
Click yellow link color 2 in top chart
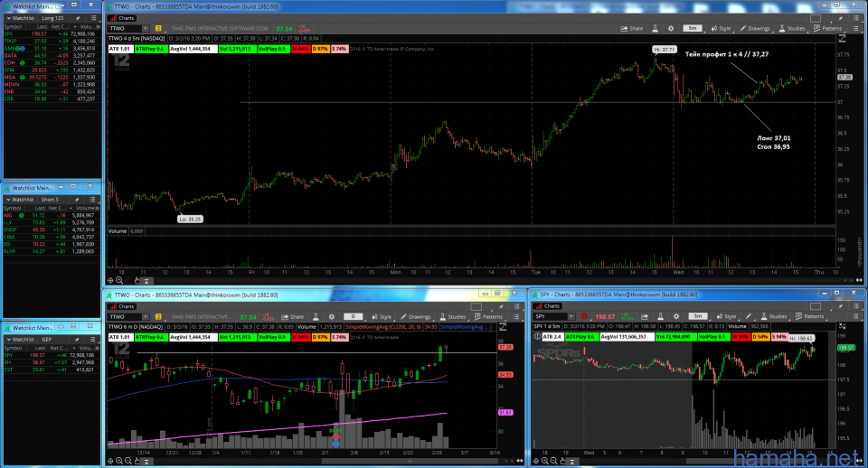pos(158,28)
